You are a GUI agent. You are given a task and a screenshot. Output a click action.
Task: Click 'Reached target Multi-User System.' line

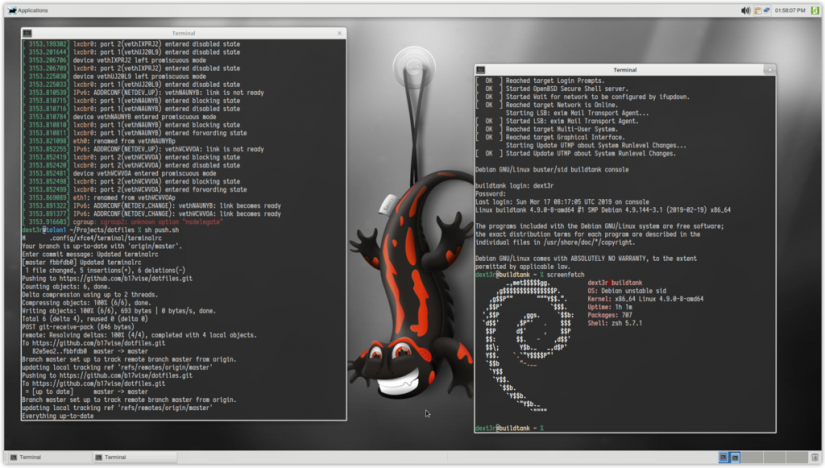[x=562, y=129]
